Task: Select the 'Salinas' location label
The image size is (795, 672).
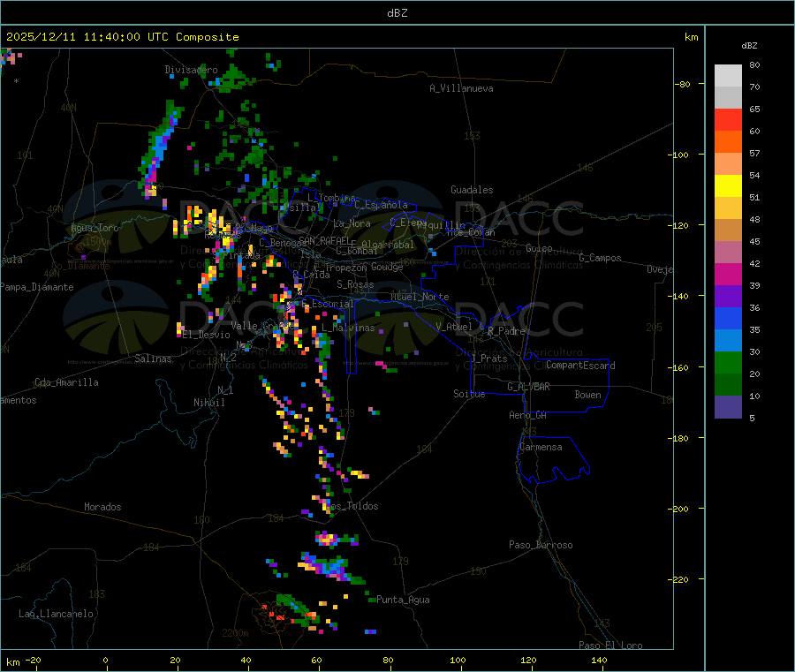Action: [x=153, y=359]
